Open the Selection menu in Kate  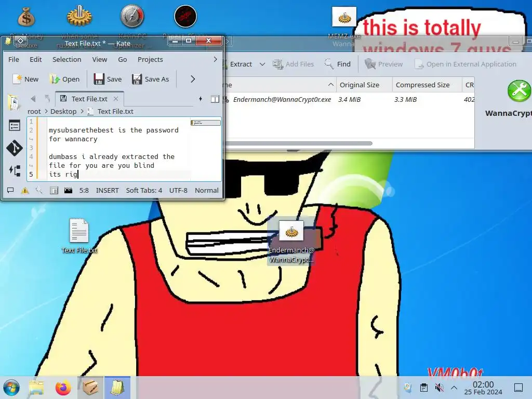pos(67,59)
